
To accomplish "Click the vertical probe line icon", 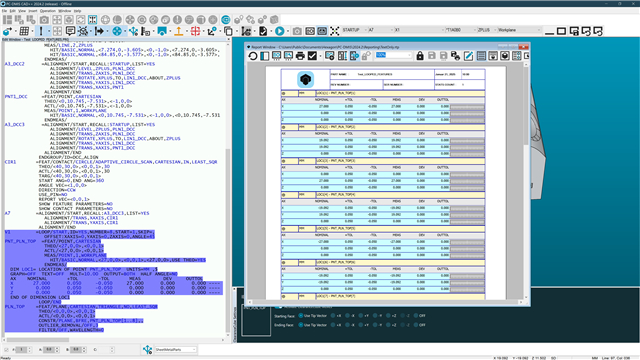I will click(x=41, y=31).
